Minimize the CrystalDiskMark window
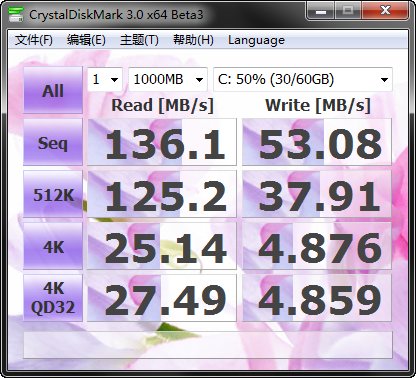Viewport: 416px width, 378px height. [x=321, y=12]
